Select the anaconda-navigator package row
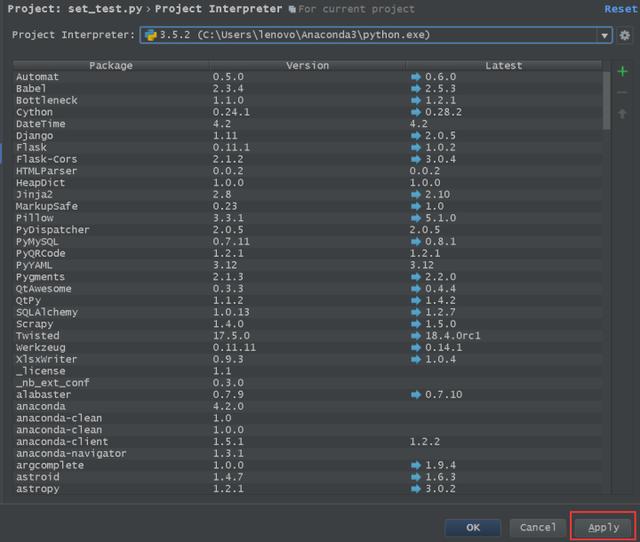 click(x=308, y=453)
